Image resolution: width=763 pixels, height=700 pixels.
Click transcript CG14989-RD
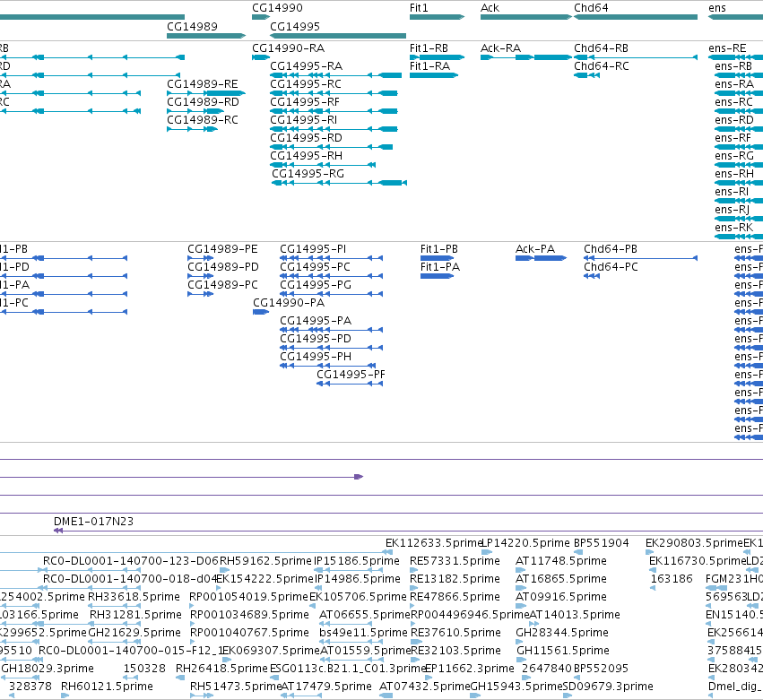coord(195,111)
